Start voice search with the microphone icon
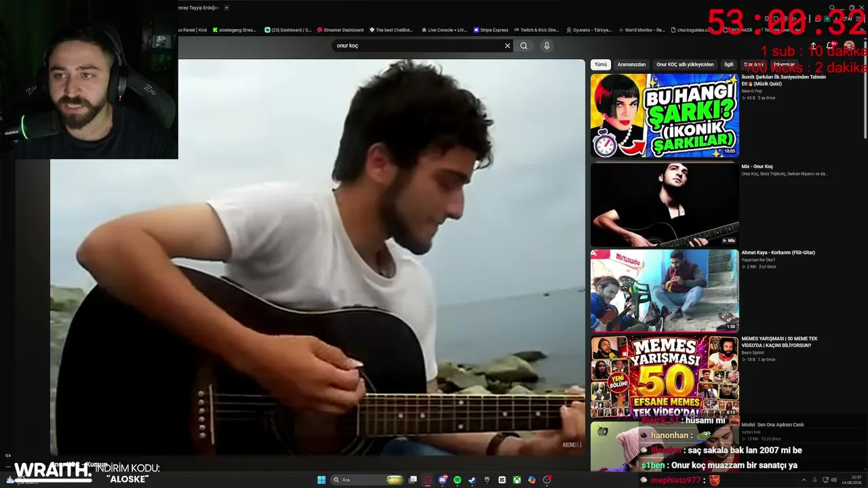Image resolution: width=868 pixels, height=488 pixels. (547, 45)
